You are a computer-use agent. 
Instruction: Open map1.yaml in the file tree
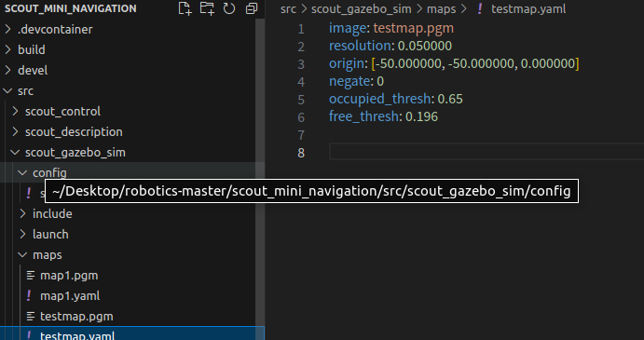pos(70,295)
